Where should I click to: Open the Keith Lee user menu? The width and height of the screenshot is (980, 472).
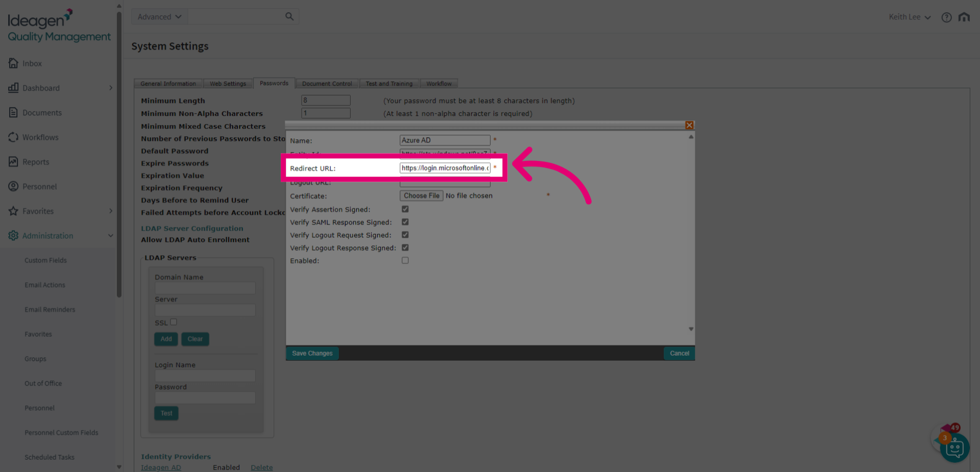[910, 17]
